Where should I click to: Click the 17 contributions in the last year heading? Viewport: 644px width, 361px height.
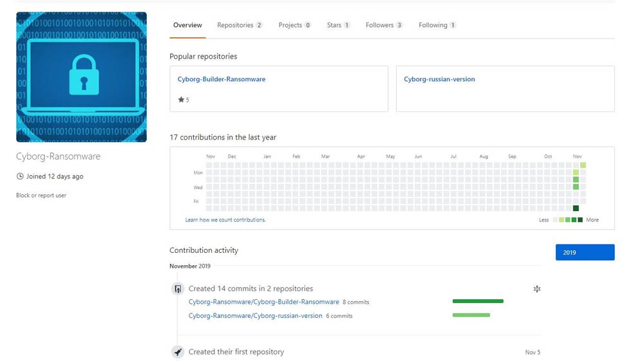(223, 138)
